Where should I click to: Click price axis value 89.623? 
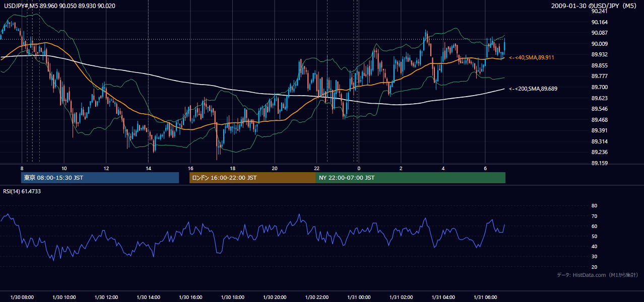(599, 98)
